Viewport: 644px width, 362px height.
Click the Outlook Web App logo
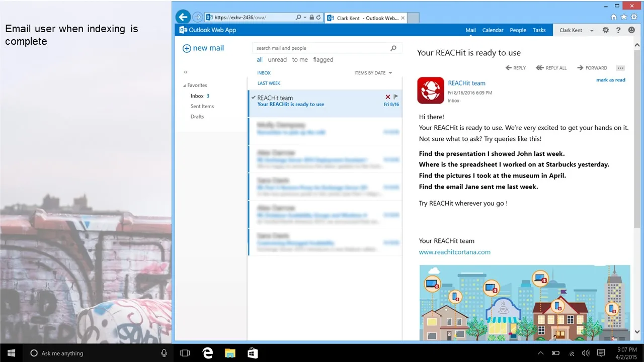coord(207,30)
